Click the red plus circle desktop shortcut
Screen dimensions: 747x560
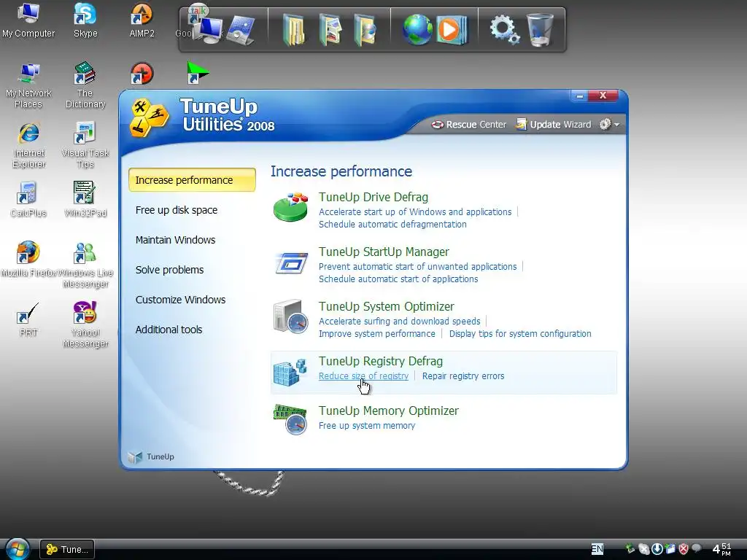click(142, 74)
